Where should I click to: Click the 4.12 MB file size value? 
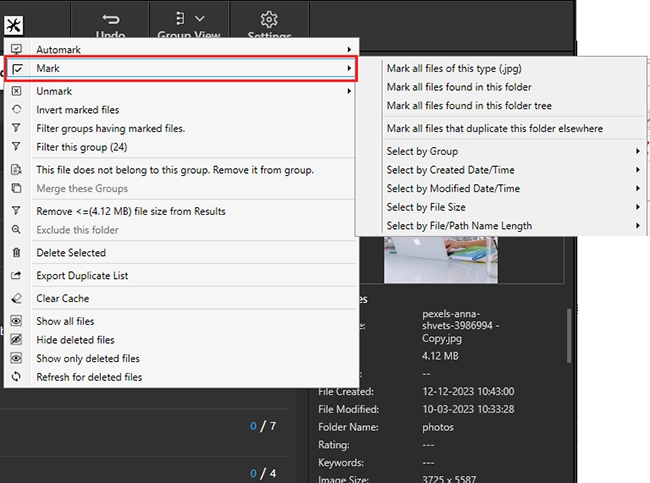pyautogui.click(x=440, y=356)
